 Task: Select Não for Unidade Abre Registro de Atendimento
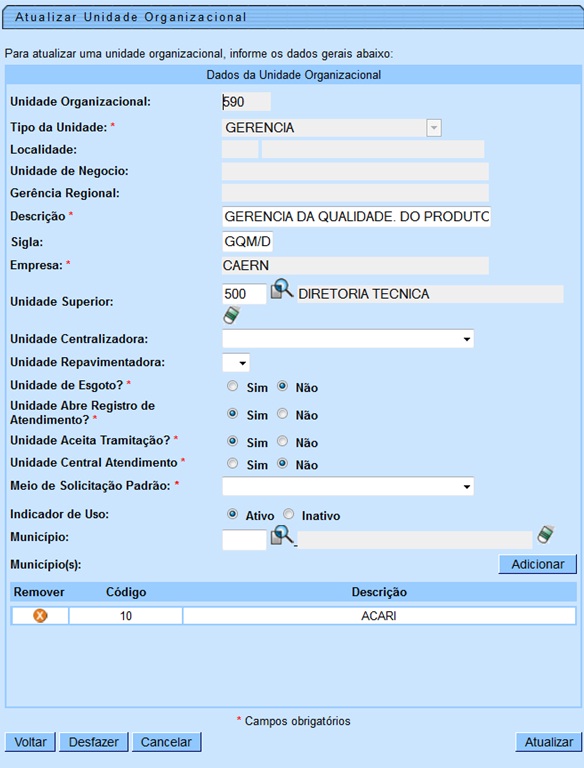pos(282,414)
